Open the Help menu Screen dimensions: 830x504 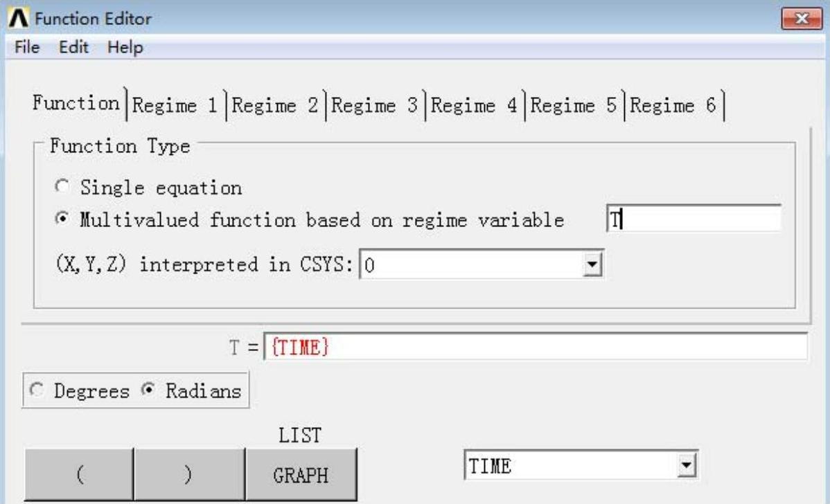click(x=125, y=48)
